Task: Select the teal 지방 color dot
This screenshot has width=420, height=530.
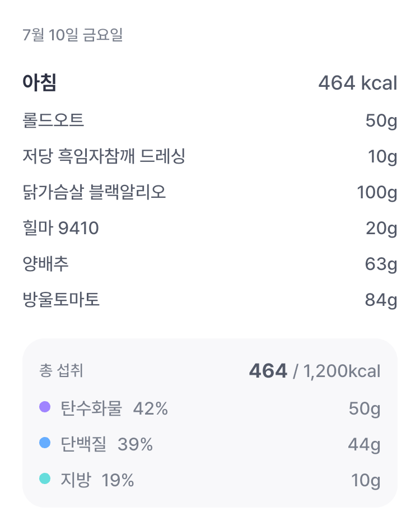Action: pos(45,478)
